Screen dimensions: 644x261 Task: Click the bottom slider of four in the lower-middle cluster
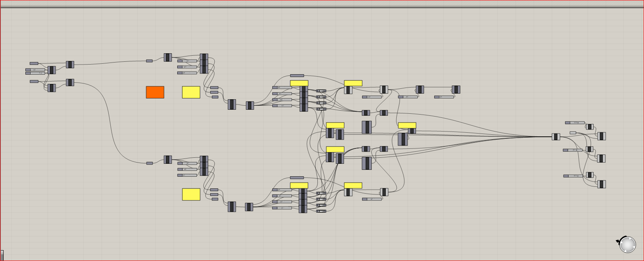(282, 208)
